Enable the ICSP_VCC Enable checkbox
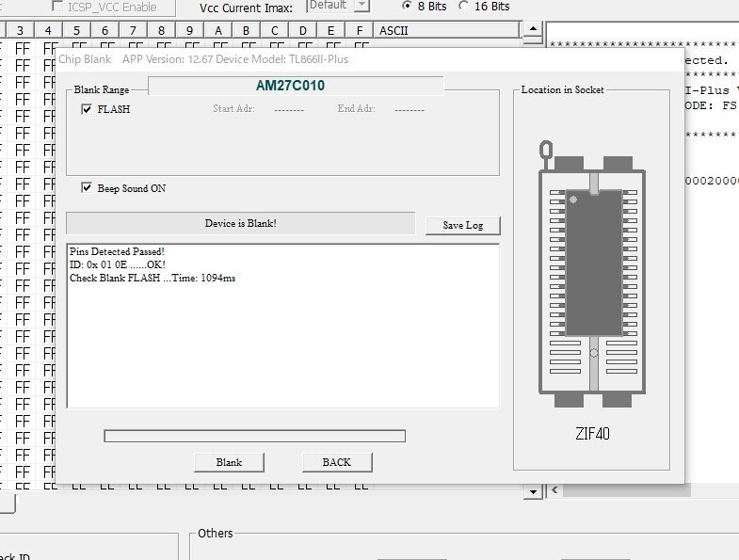 56,7
